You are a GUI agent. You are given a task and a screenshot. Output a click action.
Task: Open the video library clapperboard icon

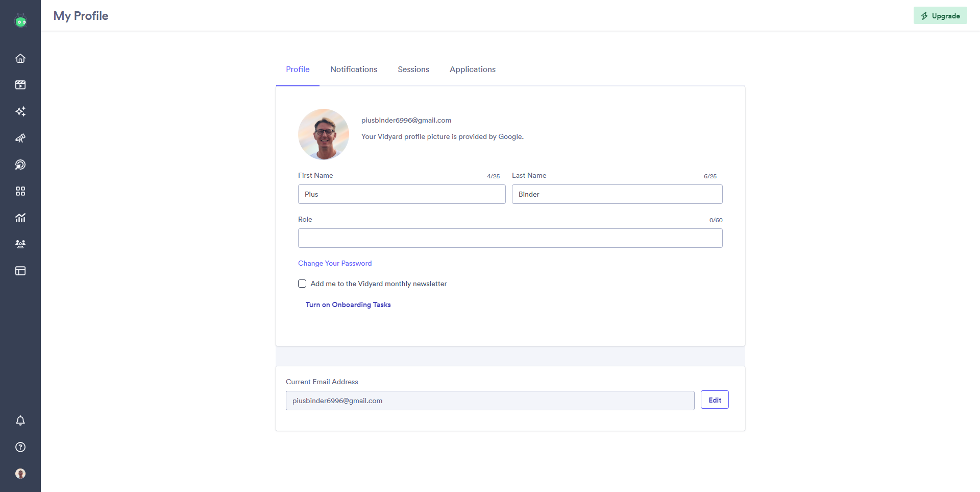(x=20, y=85)
